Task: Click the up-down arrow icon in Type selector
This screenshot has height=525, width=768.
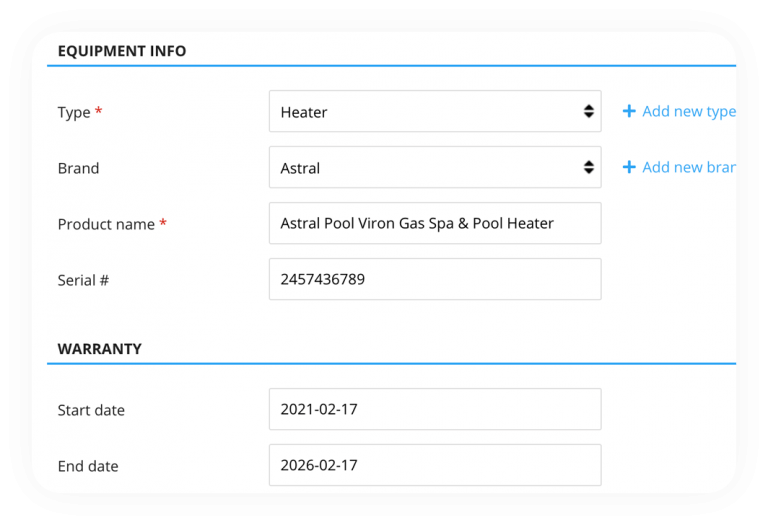Action: pos(589,112)
